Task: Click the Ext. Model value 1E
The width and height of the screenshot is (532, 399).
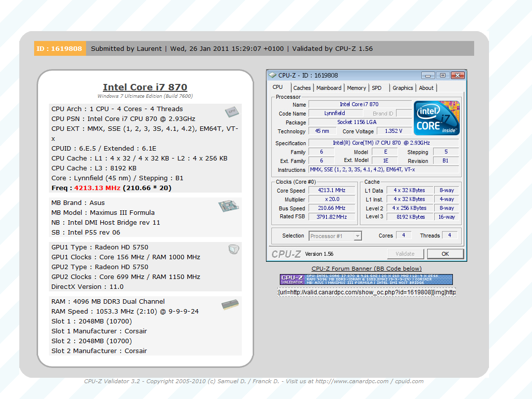Action: pos(385,160)
